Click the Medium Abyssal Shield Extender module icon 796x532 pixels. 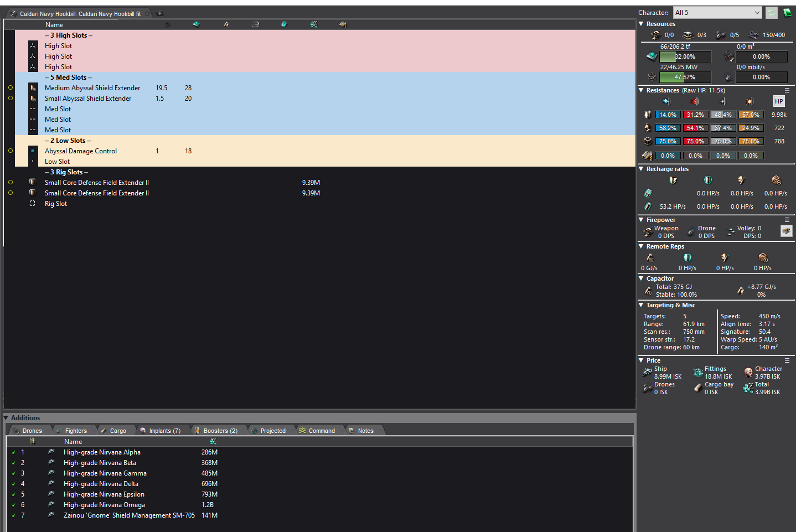[x=33, y=88]
